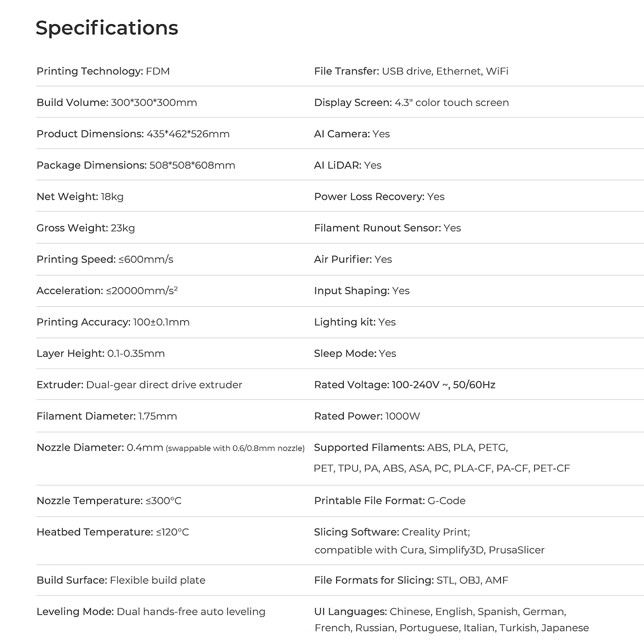The image size is (644, 644).
Task: Click the File Transfer specification
Action: [411, 71]
